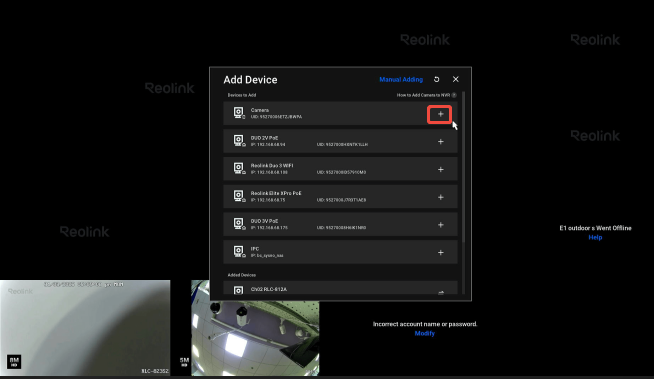654x379 pixels.
Task: Add the device named Camera with plus
Action: (440, 114)
